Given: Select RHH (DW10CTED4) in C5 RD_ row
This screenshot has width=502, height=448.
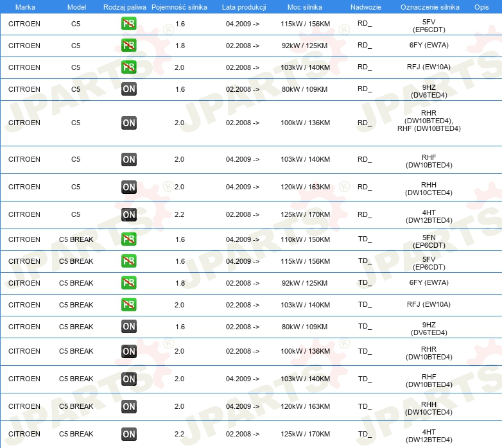Looking at the screenshot, I should tap(429, 189).
